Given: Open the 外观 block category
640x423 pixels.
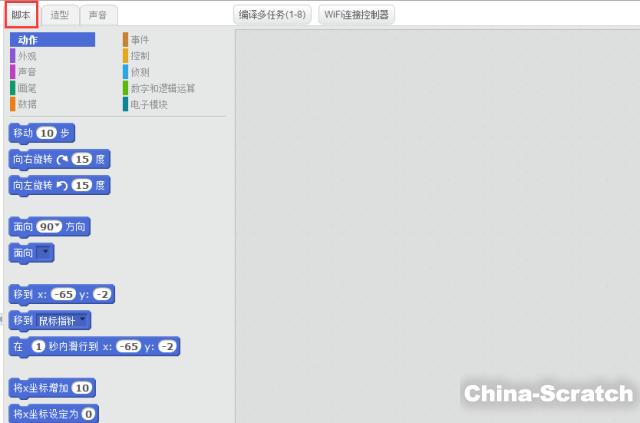Looking at the screenshot, I should point(27,56).
